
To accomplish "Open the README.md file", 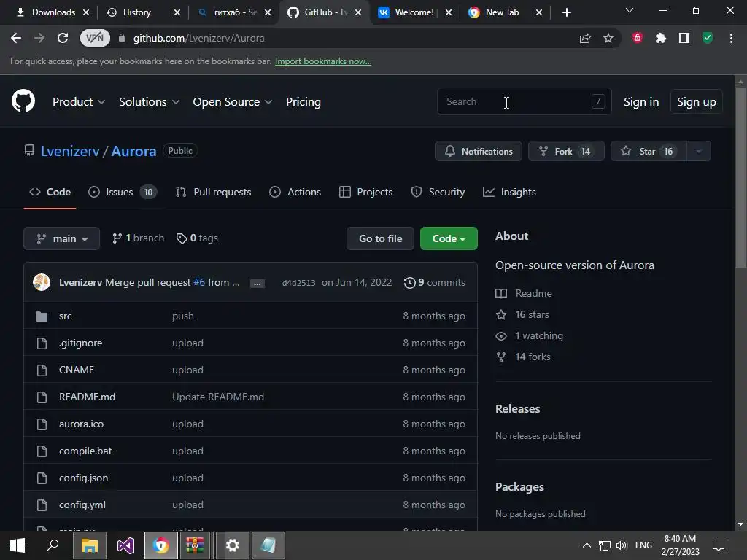I will coord(88,397).
